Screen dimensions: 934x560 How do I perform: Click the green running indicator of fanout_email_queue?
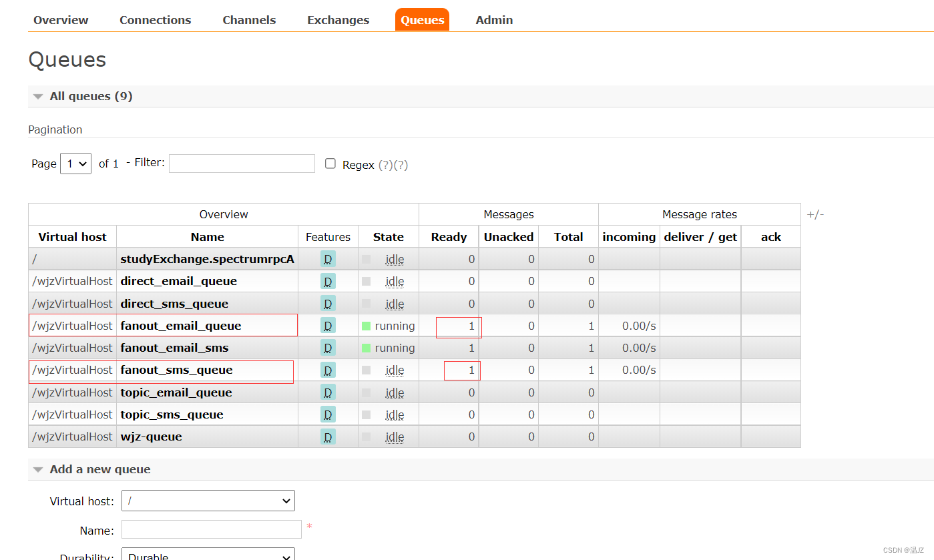tap(366, 326)
